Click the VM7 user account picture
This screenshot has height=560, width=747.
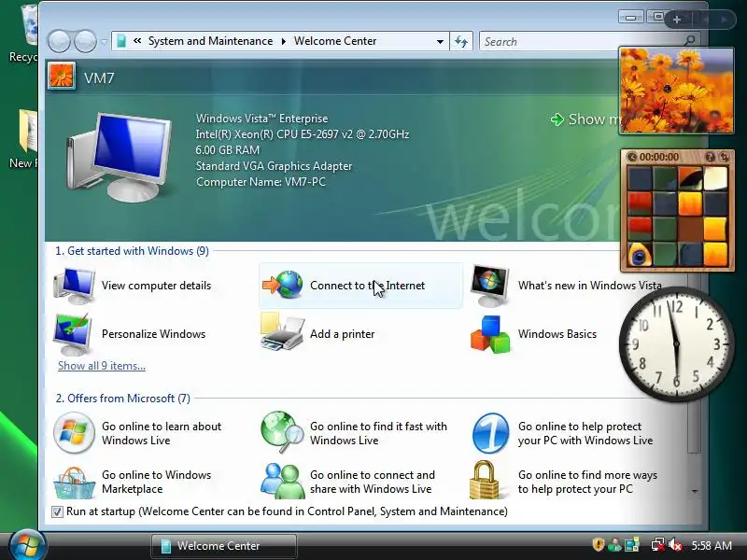pyautogui.click(x=62, y=77)
